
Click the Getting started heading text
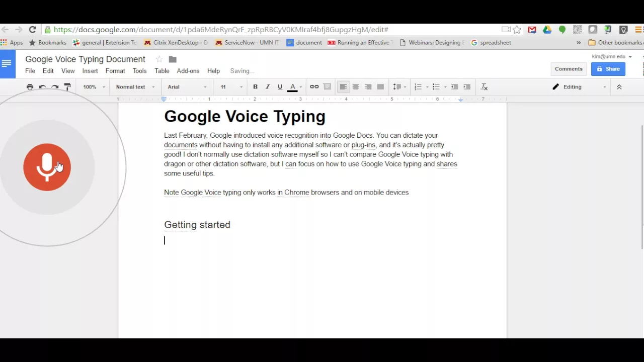[x=197, y=225]
